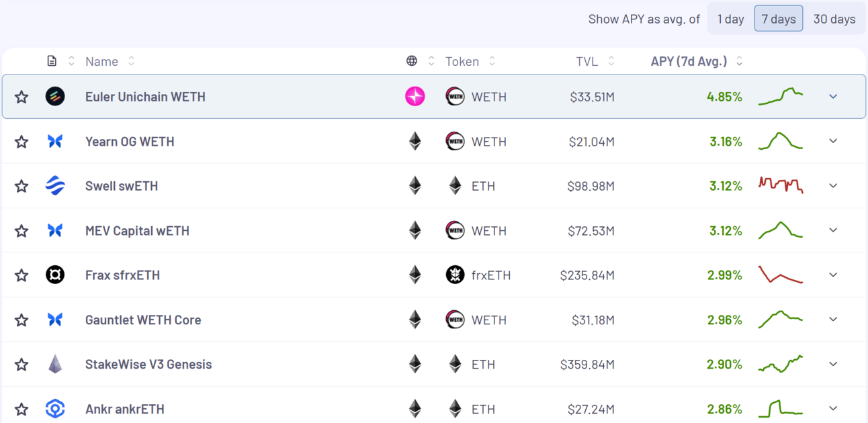Click the Euler protocol icon
868x423 pixels.
55,97
